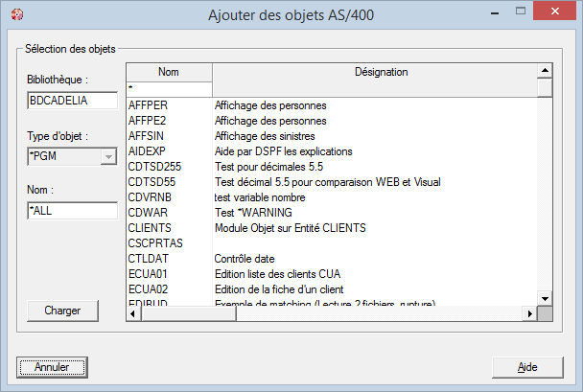Click the application icon in title bar

click(16, 15)
